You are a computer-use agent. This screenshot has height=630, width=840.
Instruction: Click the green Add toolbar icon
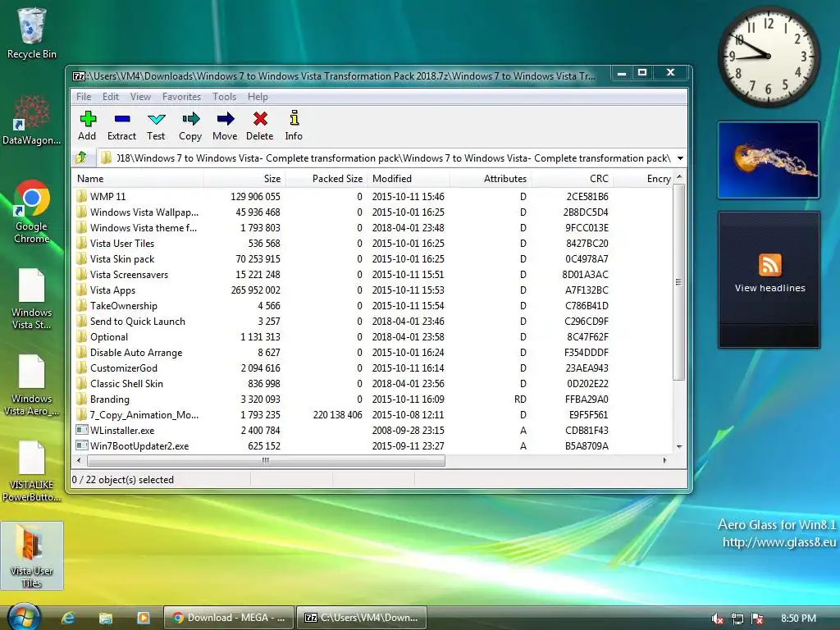tap(88, 118)
